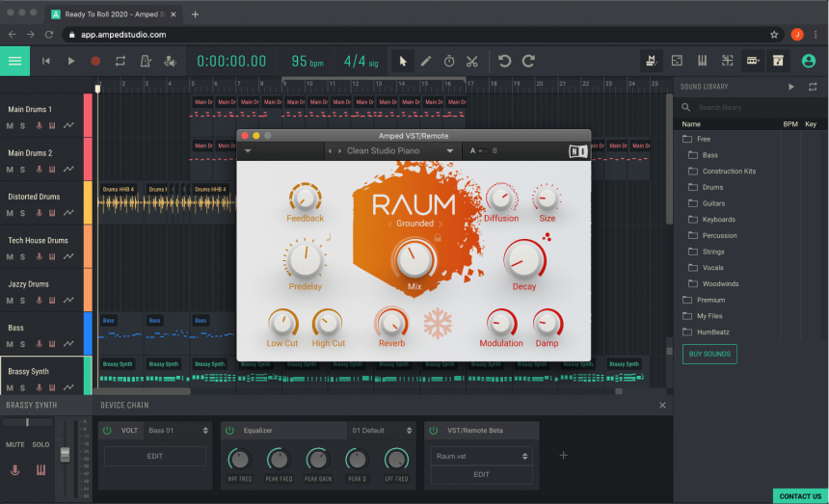The image size is (829, 504).
Task: Click the return to start button
Action: 46,62
